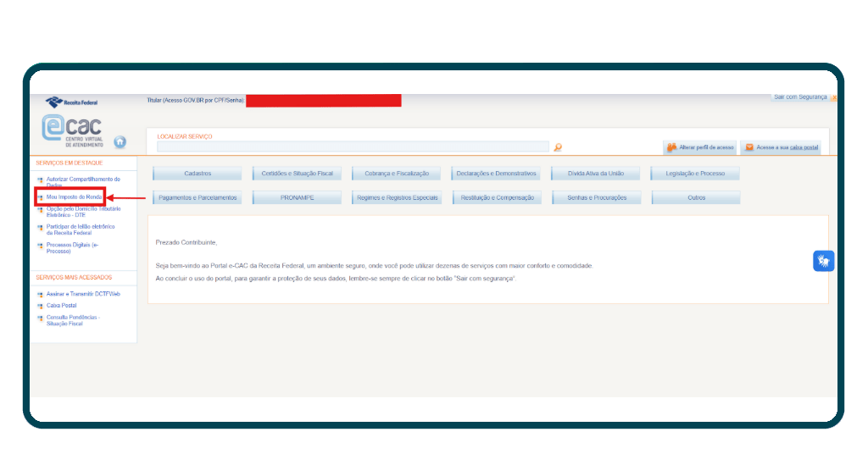Open Opção pelo Domicílio Tributário Eletrônico - DTE
The image size is (868, 454).
coord(84,213)
